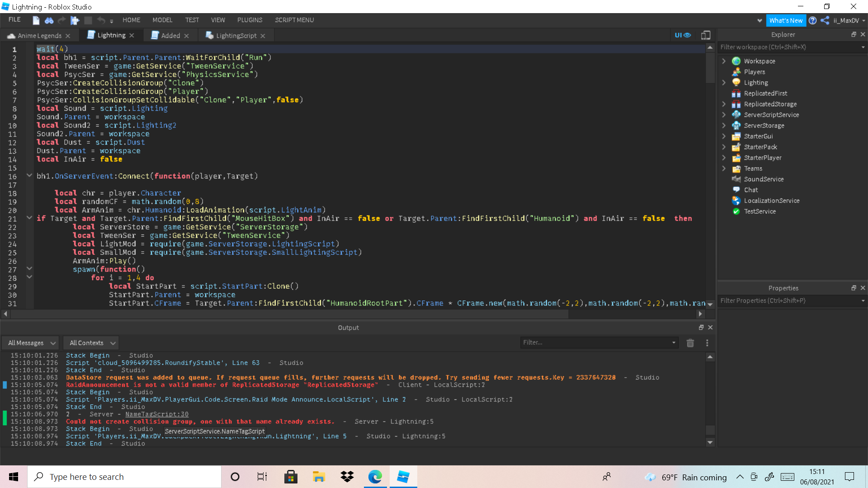Select SoundService in the Explorer panel
Viewport: 868px width, 488px height.
click(763, 179)
